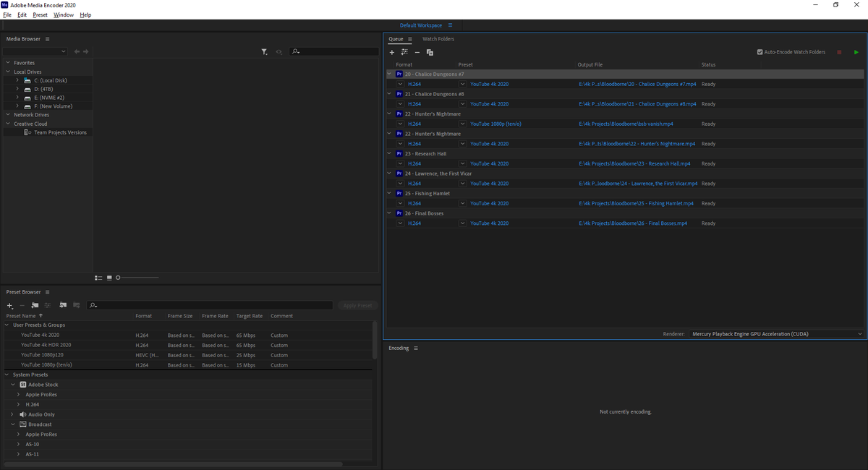Click Media Browser search field

click(x=333, y=51)
